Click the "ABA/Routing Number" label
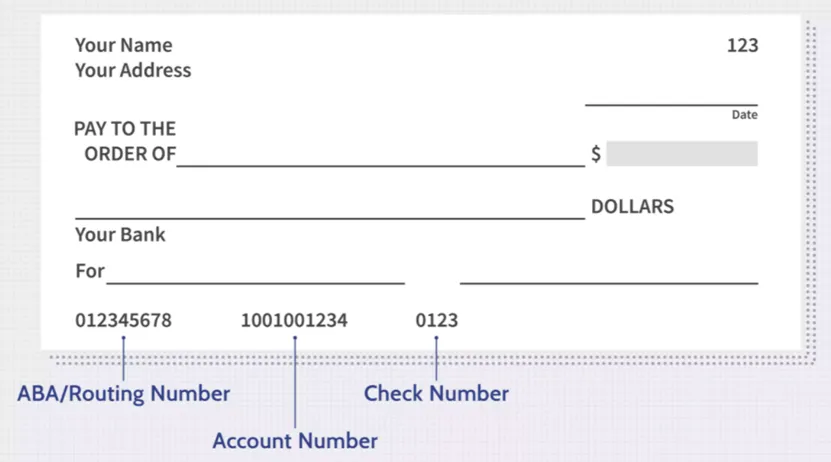Image resolution: width=831 pixels, height=462 pixels. pos(123,393)
